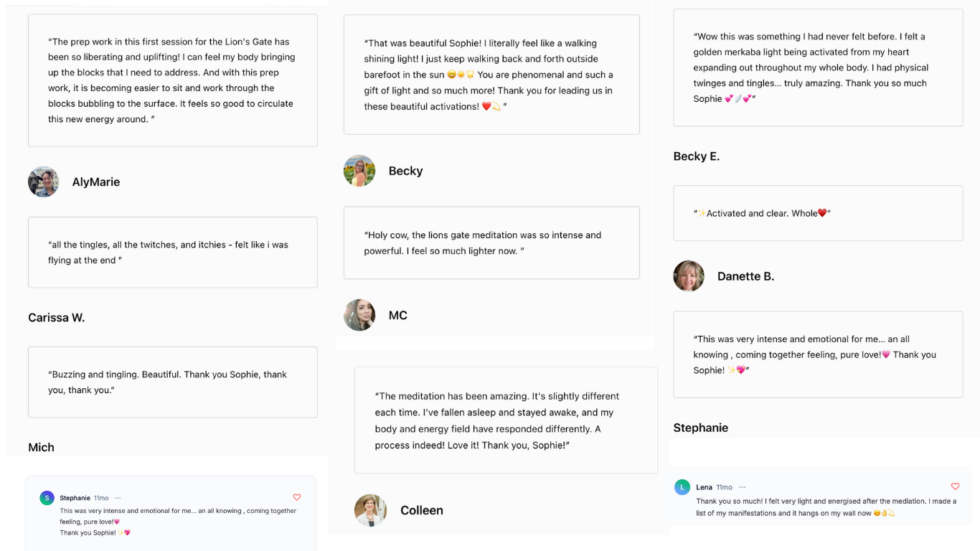The height and width of the screenshot is (551, 980).
Task: Select MC's avatar photo
Action: (359, 315)
